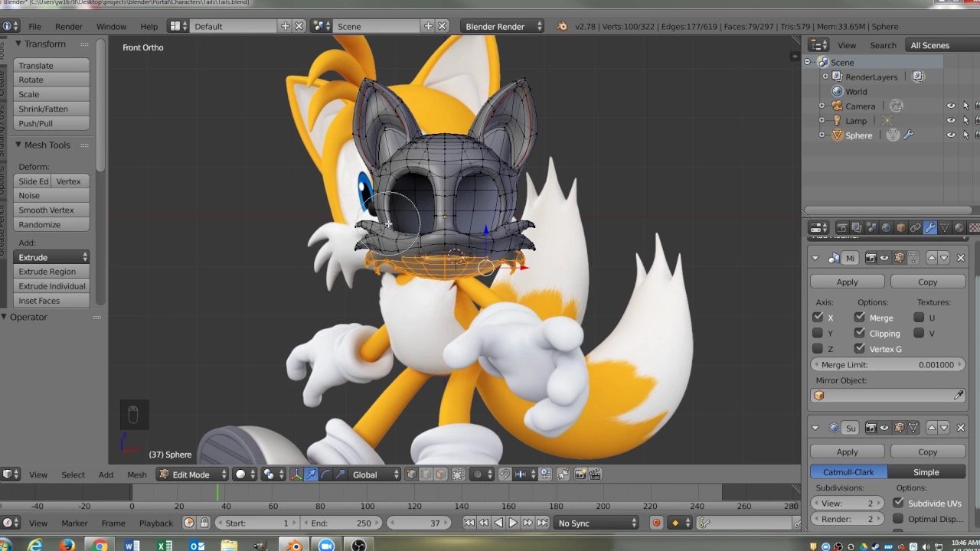This screenshot has height=551, width=980.
Task: Disable the X axis checkbox in Mirror modifier
Action: pyautogui.click(x=818, y=317)
